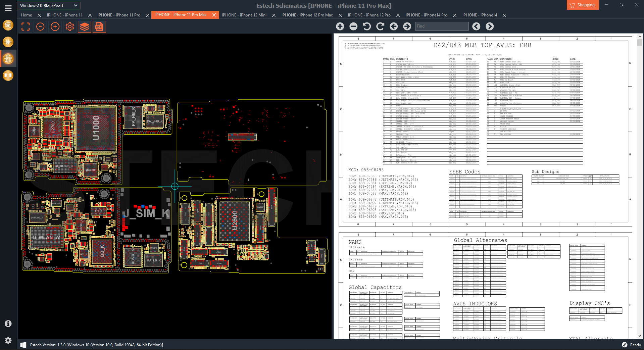Click the AVUS INDUCTORS heading

pos(475,304)
